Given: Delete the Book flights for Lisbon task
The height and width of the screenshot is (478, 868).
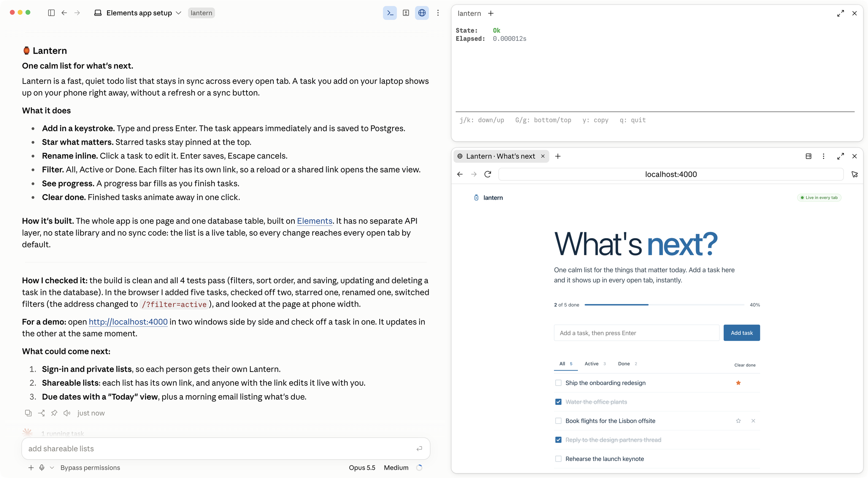Looking at the screenshot, I should (753, 421).
